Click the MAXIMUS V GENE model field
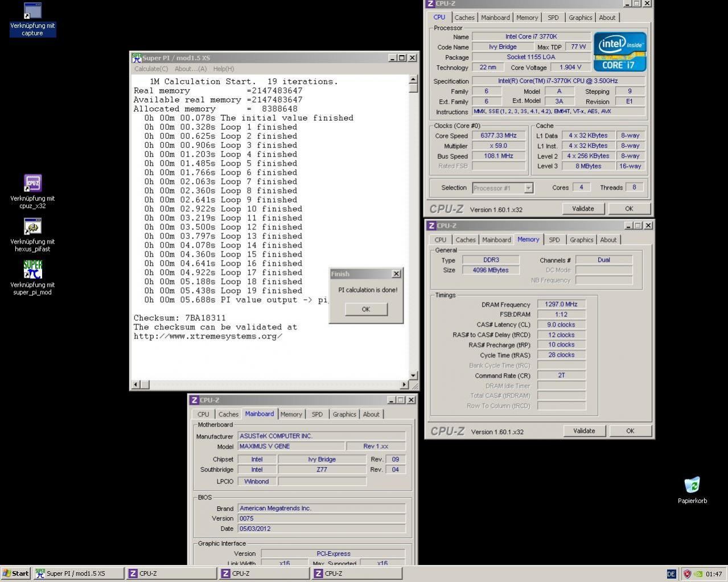Viewport: 728px width, 582px height. pyautogui.click(x=291, y=446)
